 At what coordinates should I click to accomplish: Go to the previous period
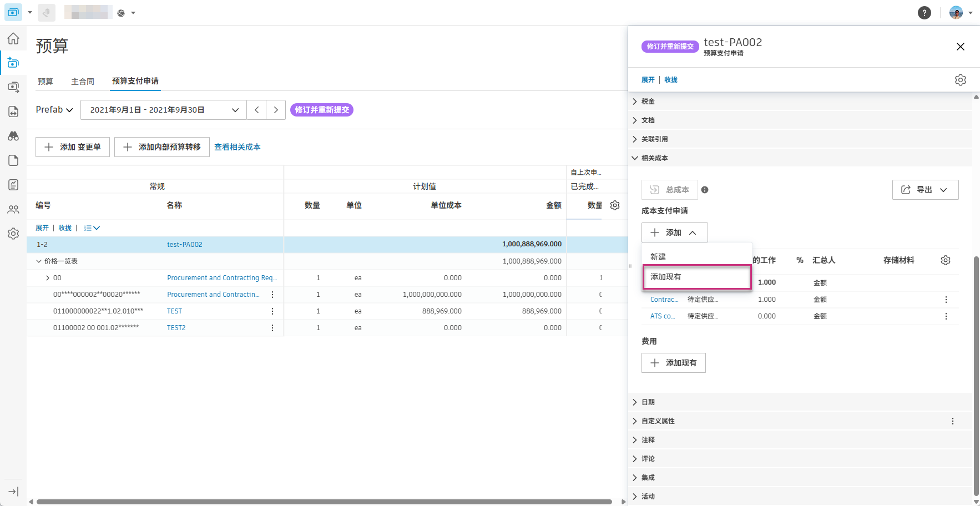point(256,110)
